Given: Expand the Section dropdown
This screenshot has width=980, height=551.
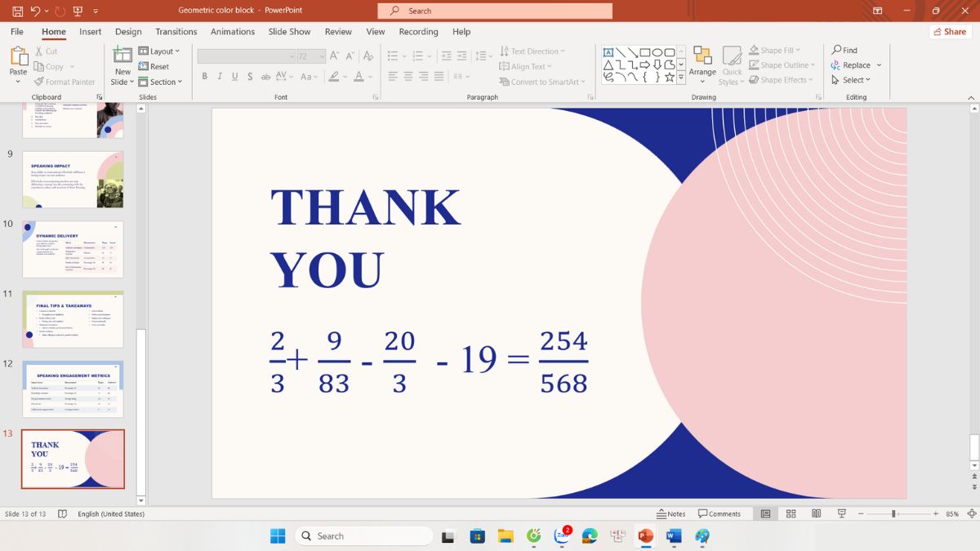Looking at the screenshot, I should 159,82.
